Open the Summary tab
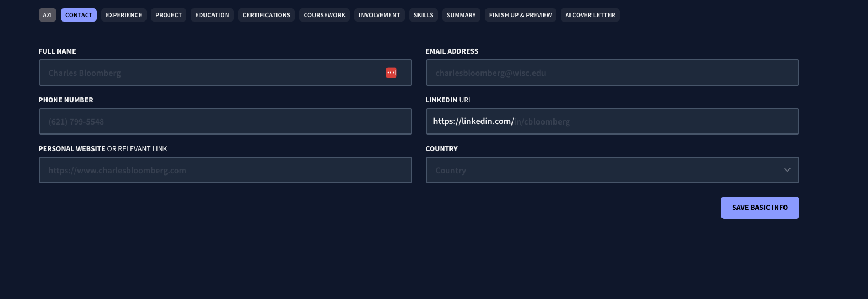The image size is (868, 299). (461, 15)
